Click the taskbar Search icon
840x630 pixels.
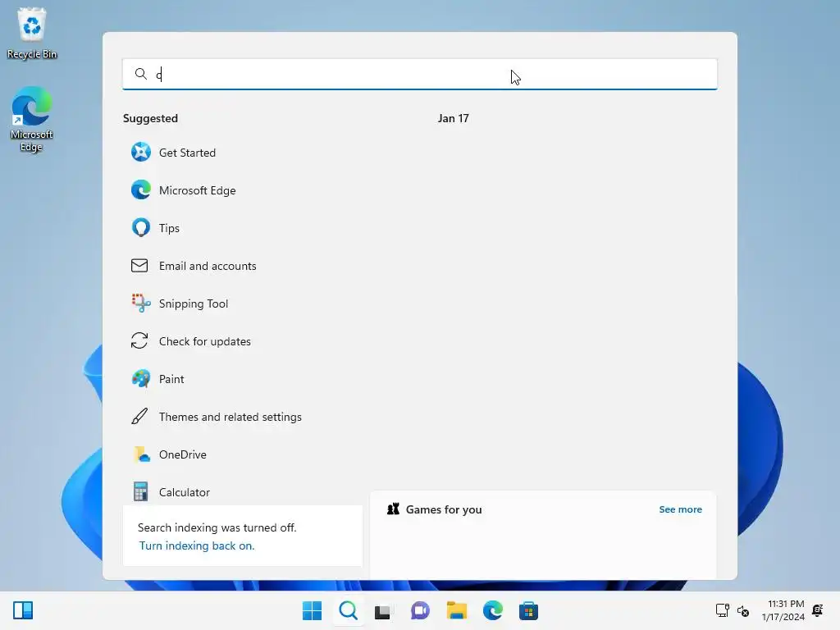(348, 610)
